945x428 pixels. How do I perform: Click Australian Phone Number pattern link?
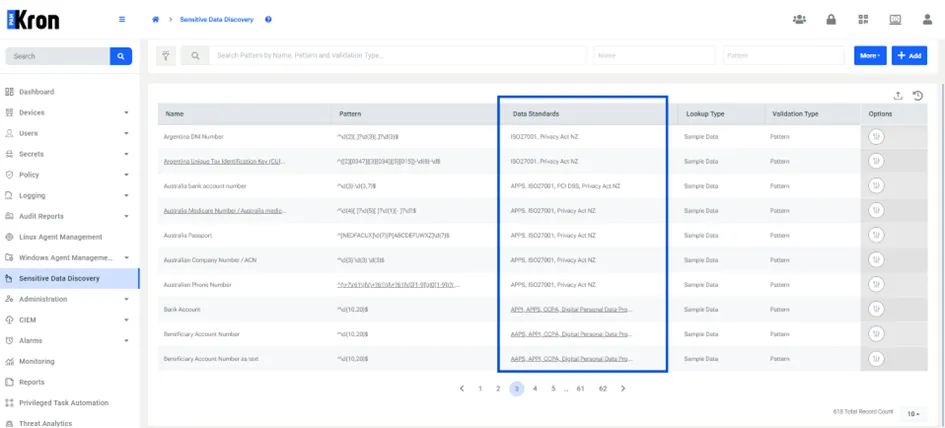(396, 285)
